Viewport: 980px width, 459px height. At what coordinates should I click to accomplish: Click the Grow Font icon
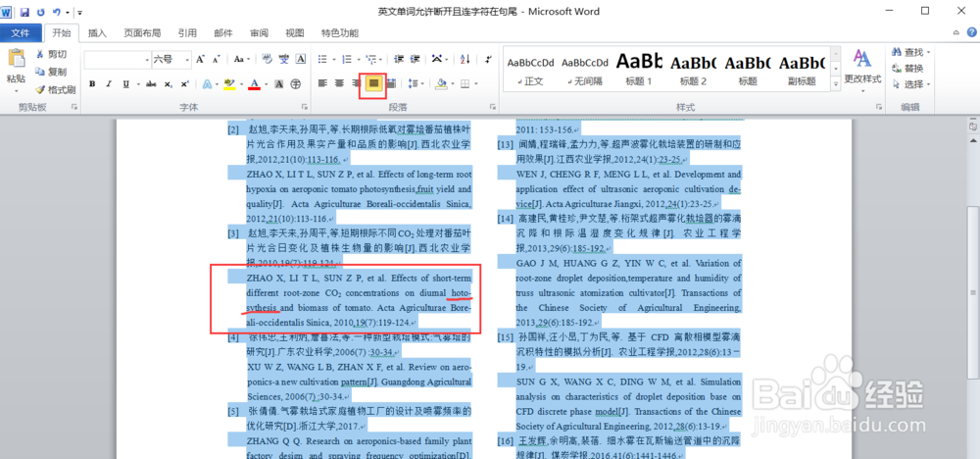tap(200, 60)
